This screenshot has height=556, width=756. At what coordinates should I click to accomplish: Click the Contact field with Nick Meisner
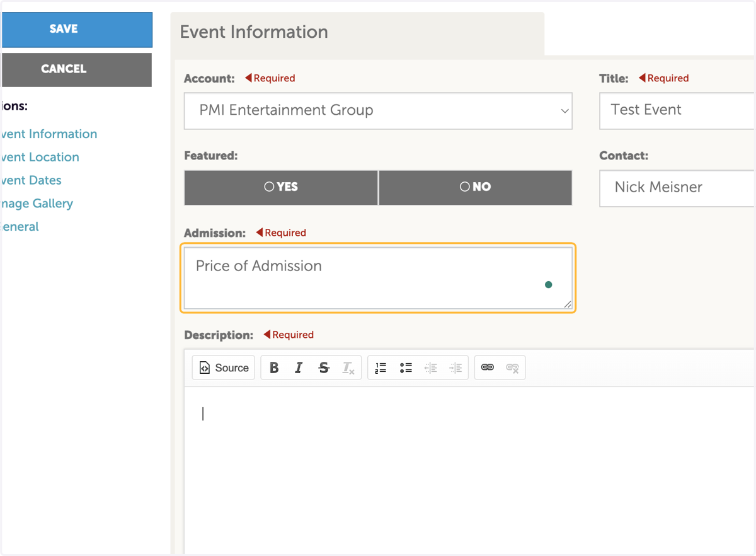tap(677, 188)
